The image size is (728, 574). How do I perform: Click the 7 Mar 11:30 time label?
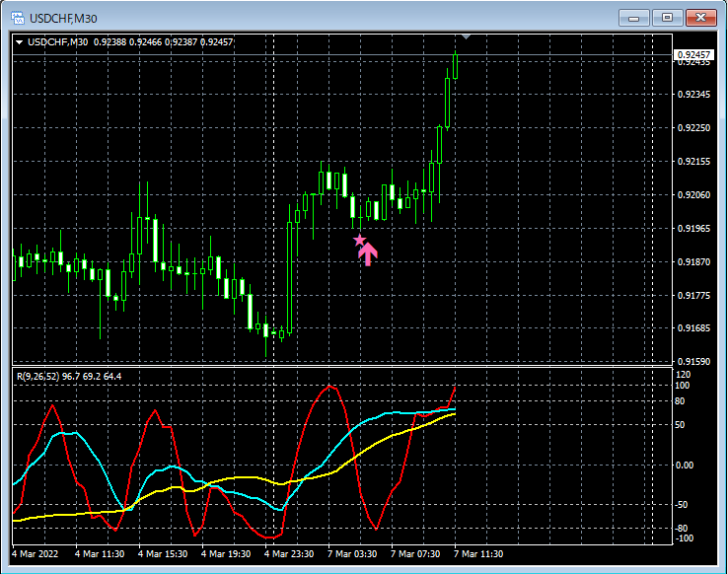click(x=478, y=554)
